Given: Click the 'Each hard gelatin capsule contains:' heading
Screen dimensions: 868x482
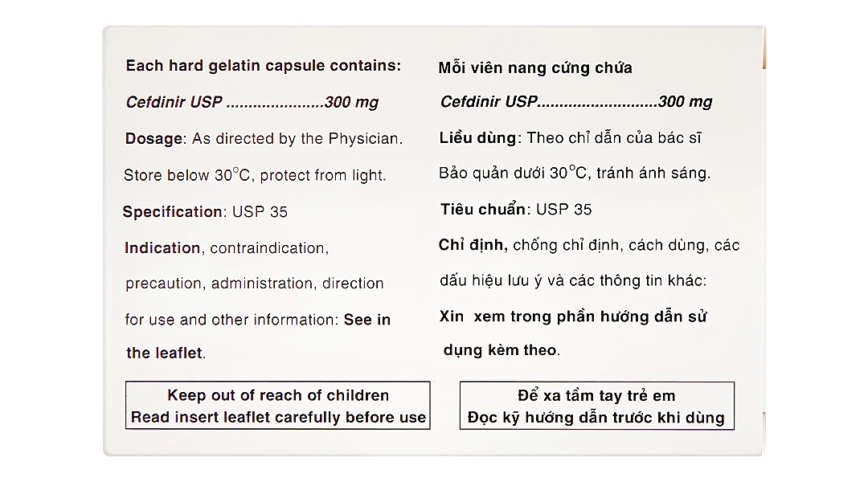Looking at the screenshot, I should 263,66.
